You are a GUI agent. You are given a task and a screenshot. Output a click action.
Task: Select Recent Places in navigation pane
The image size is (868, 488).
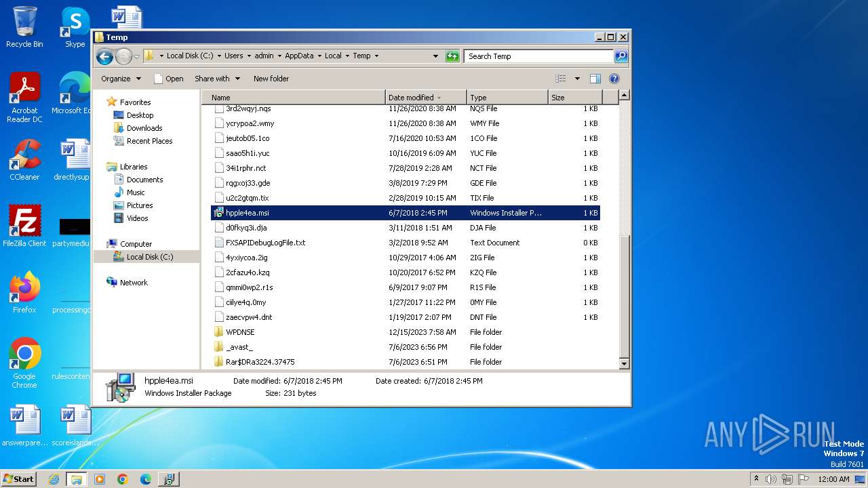point(149,141)
